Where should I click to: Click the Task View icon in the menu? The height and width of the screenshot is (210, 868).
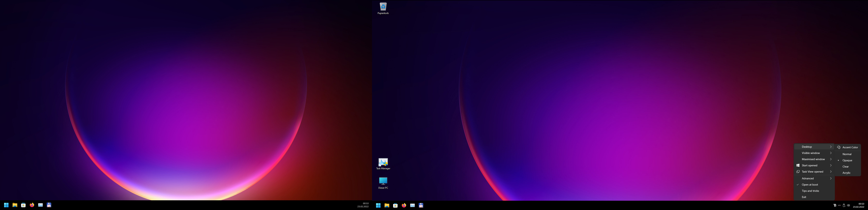tap(798, 172)
